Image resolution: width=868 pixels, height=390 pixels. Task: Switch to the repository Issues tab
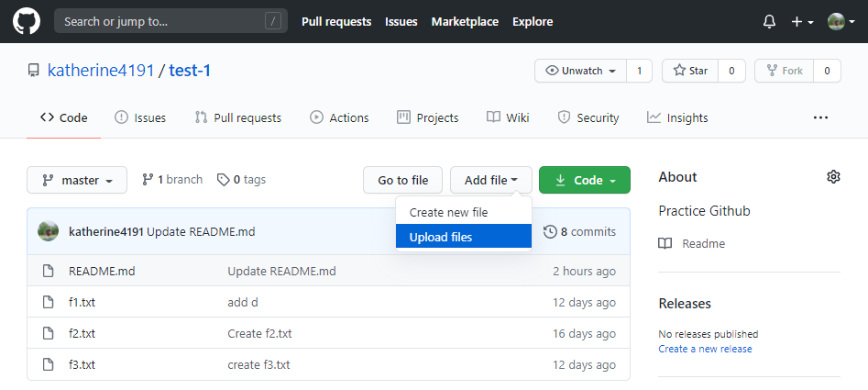click(x=140, y=117)
